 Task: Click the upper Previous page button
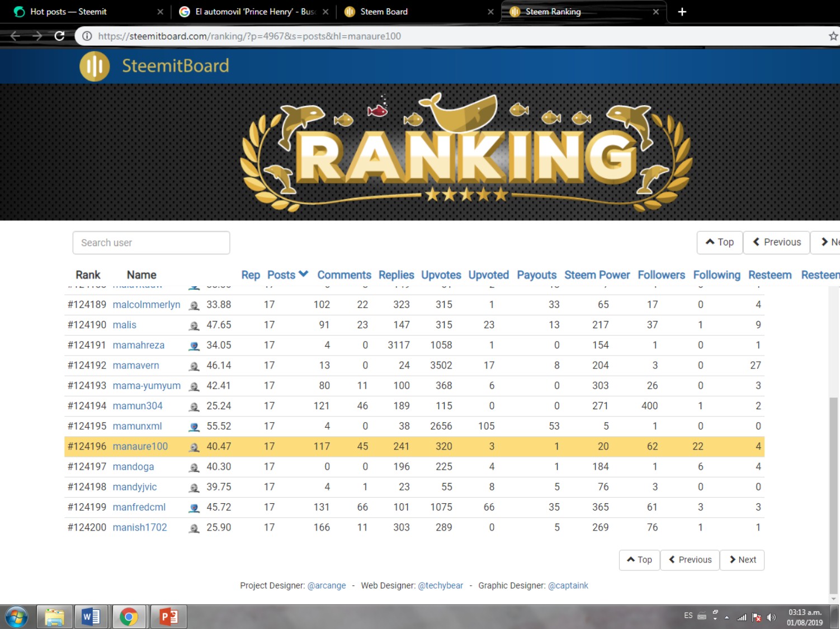(x=777, y=242)
